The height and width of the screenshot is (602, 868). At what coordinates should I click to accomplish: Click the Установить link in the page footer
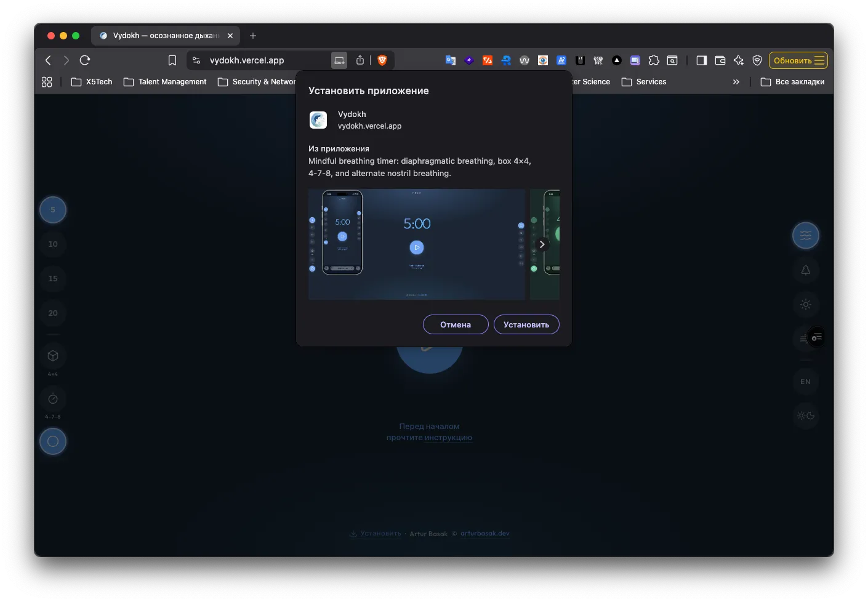[376, 534]
